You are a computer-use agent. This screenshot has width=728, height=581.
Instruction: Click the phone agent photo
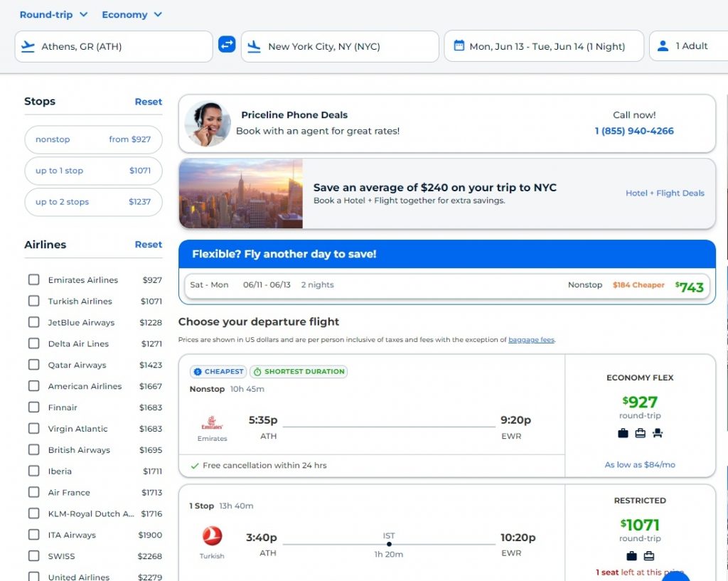[208, 124]
